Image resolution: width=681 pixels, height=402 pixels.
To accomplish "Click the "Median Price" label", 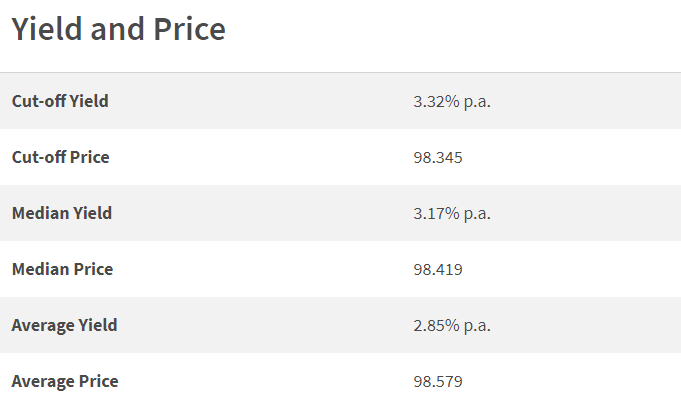I will (62, 269).
